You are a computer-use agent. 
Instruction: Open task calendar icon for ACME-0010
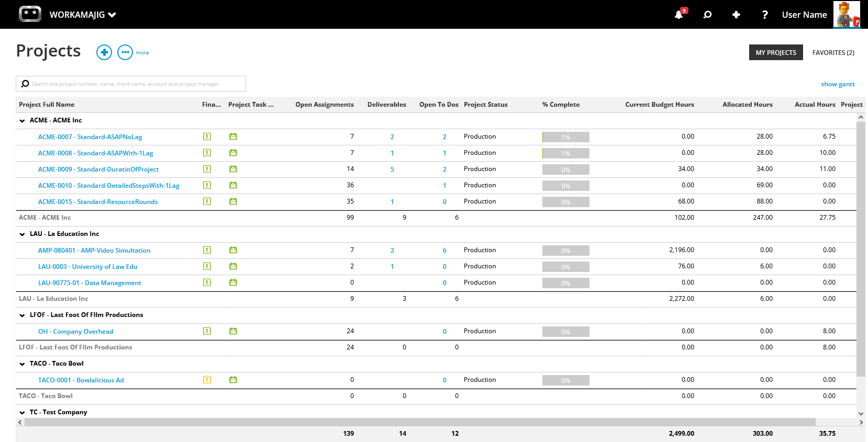click(x=233, y=185)
